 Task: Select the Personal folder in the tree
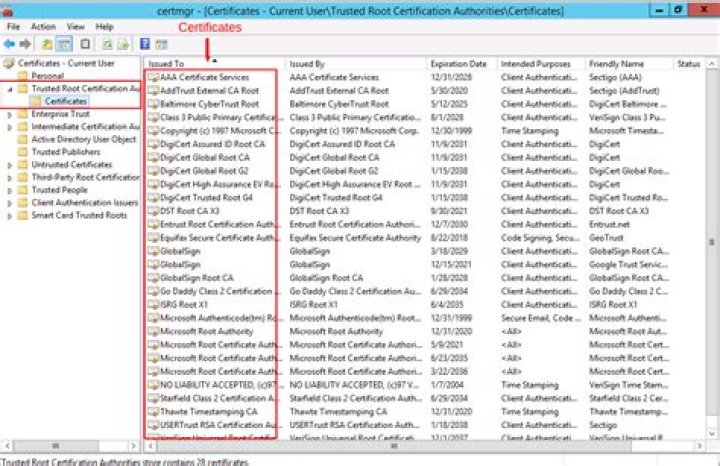(x=47, y=76)
